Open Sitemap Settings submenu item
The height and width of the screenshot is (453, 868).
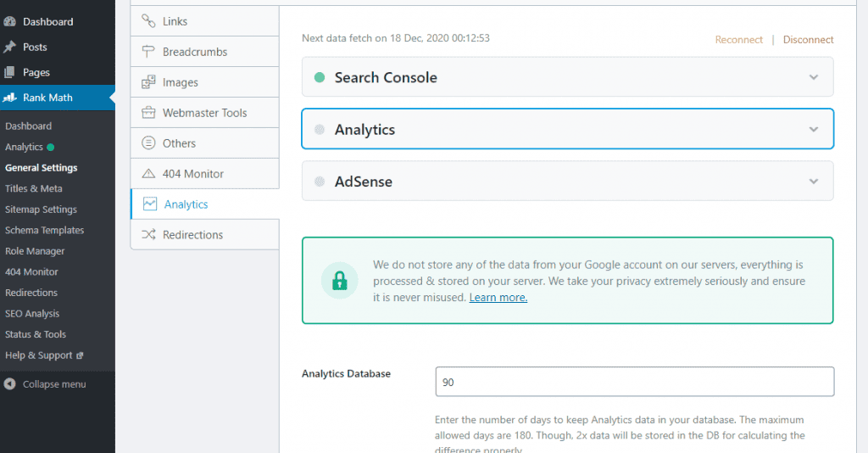(41, 210)
